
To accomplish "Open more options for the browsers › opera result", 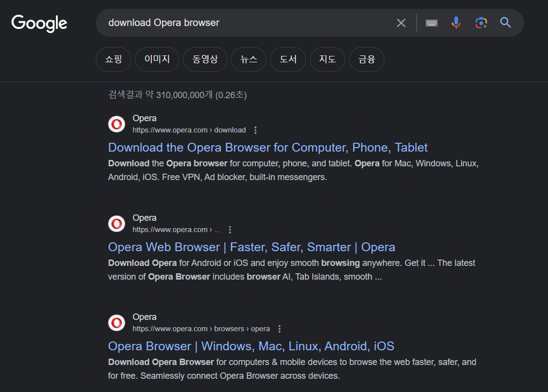I will pyautogui.click(x=279, y=329).
